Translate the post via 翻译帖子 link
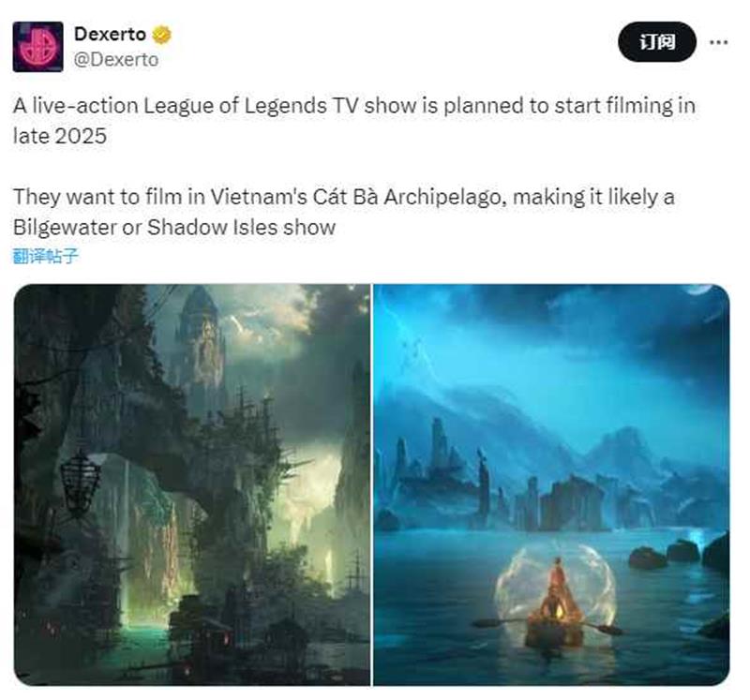Viewport: 750px width, 700px height. click(45, 256)
